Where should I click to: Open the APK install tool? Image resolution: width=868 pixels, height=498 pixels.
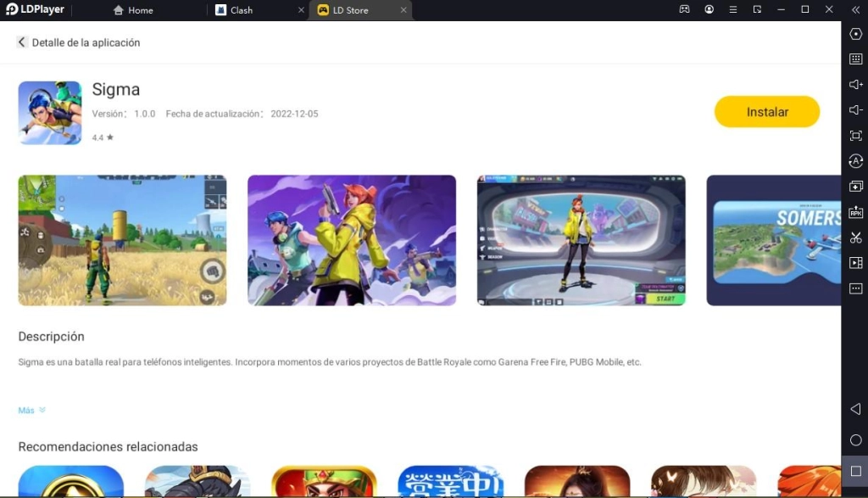[855, 212]
